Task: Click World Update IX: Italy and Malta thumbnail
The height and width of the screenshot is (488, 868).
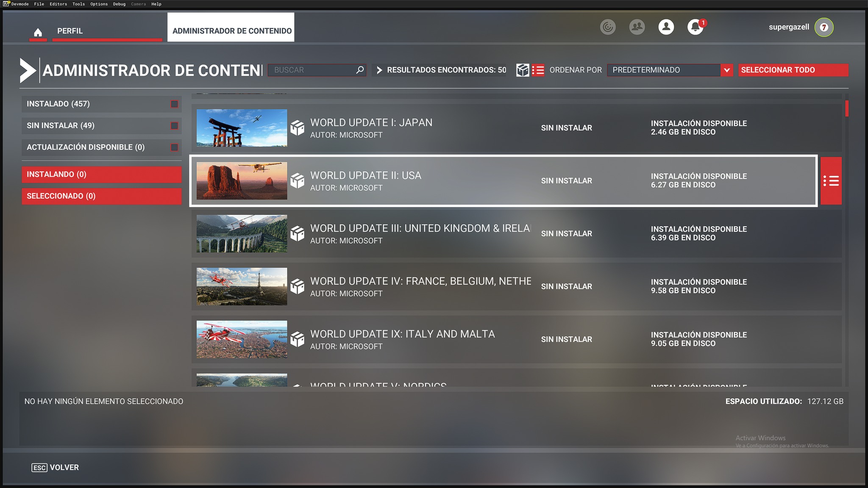Action: (242, 339)
